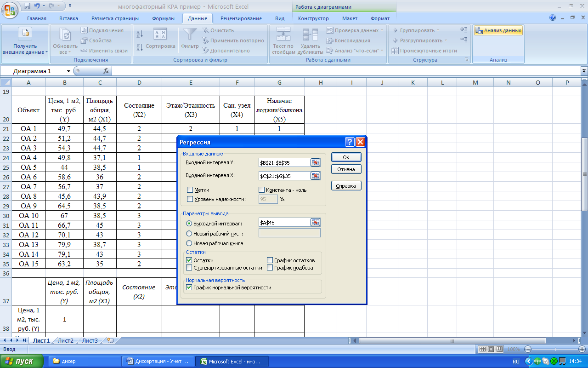Select Новый рабочий лист radio
Image resolution: width=588 pixels, height=368 pixels.
click(x=189, y=233)
